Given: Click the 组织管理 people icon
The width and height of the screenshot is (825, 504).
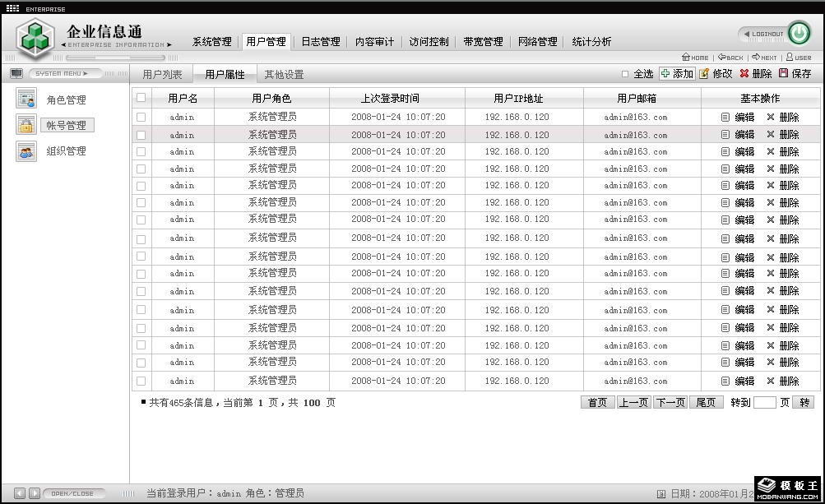Looking at the screenshot, I should [25, 151].
